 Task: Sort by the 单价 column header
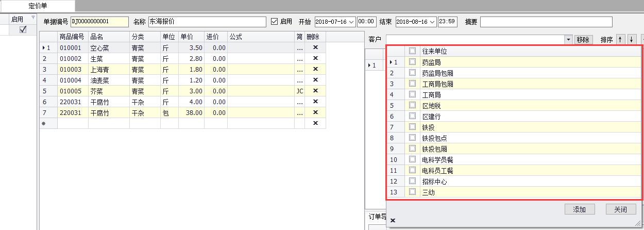tap(191, 37)
